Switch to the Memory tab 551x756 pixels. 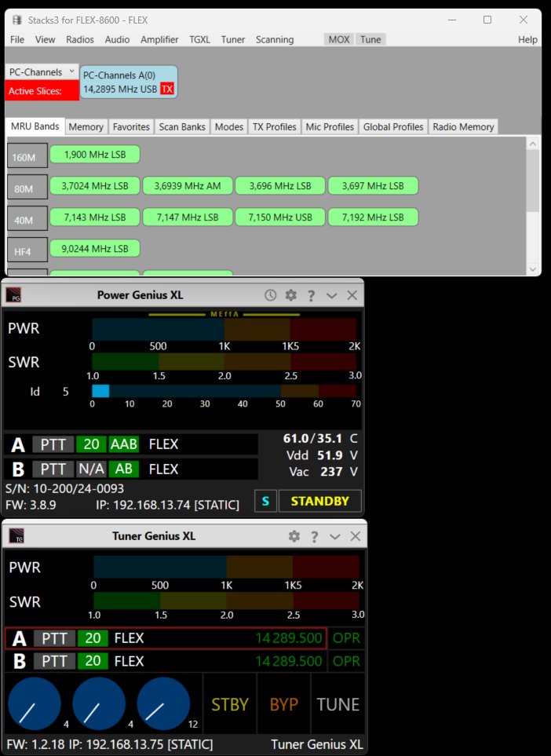pyautogui.click(x=86, y=127)
